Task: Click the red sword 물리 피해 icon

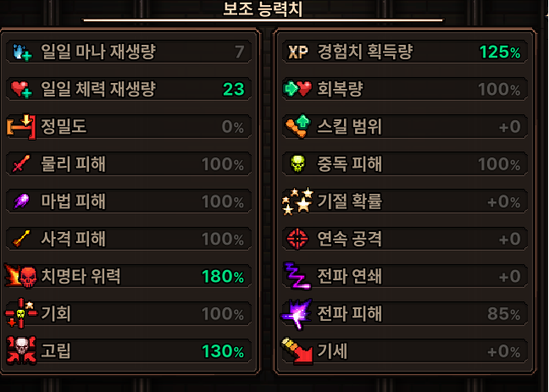Action: click(x=21, y=163)
